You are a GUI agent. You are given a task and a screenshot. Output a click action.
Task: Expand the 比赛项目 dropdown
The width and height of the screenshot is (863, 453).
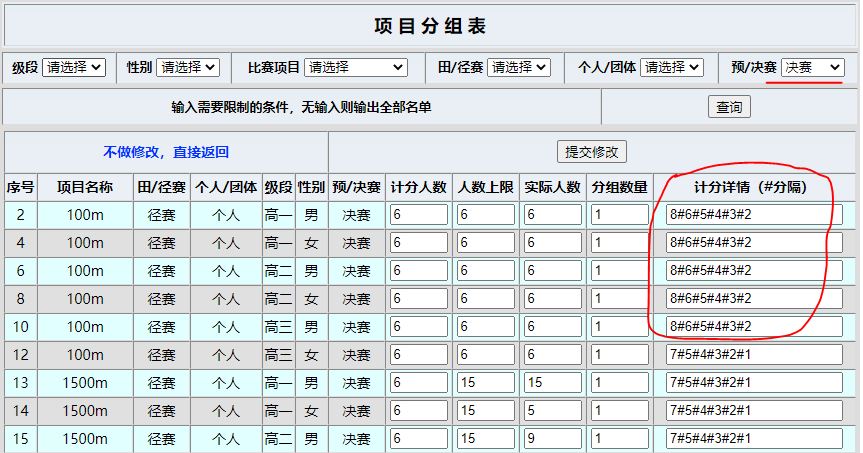(356, 68)
